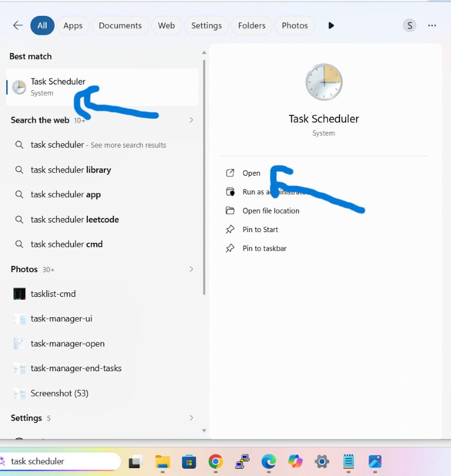Click the Pin to taskbar pin icon
Viewport: 451px width, 476px height.
pos(230,248)
